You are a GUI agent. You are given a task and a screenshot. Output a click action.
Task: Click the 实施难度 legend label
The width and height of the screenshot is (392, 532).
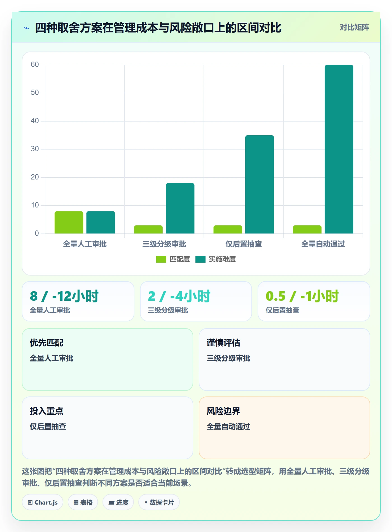(x=222, y=259)
